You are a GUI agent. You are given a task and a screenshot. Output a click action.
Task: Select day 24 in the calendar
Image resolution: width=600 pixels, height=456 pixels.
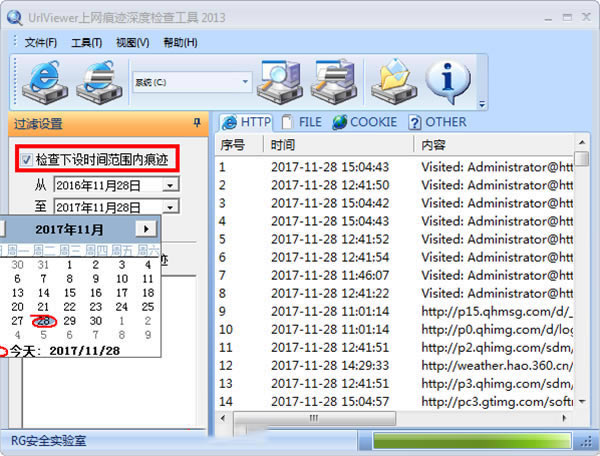pos(122,307)
